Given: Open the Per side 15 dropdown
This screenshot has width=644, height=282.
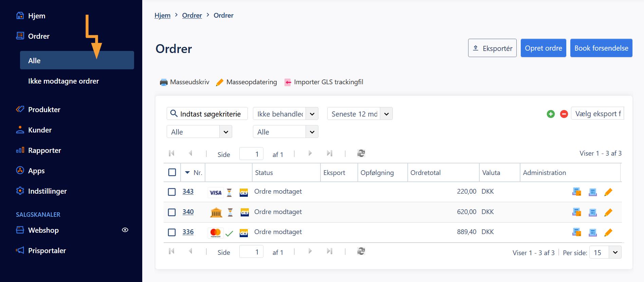Looking at the screenshot, I should point(605,252).
